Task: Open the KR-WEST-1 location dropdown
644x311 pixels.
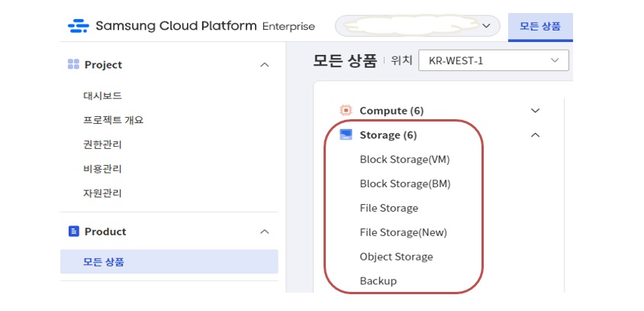Action: [493, 60]
